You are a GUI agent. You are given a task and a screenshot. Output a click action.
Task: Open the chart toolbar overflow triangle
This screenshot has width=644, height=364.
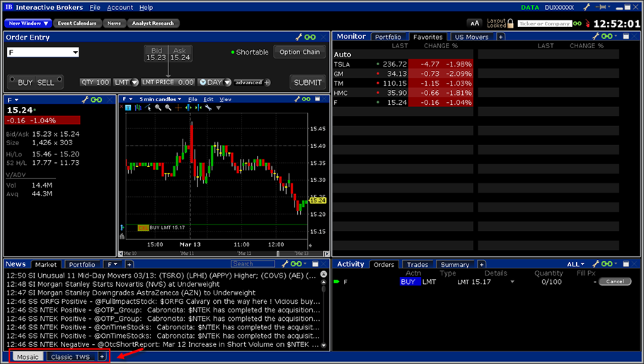(x=219, y=108)
